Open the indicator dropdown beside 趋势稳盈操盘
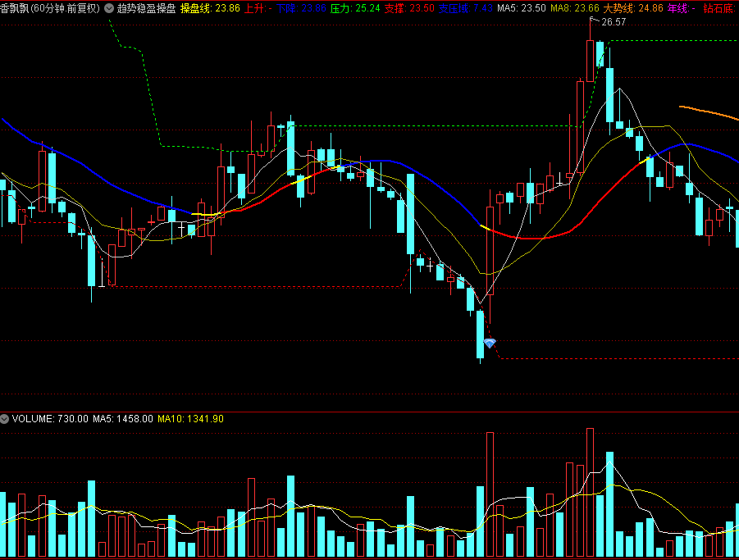739x560 pixels. [109, 8]
